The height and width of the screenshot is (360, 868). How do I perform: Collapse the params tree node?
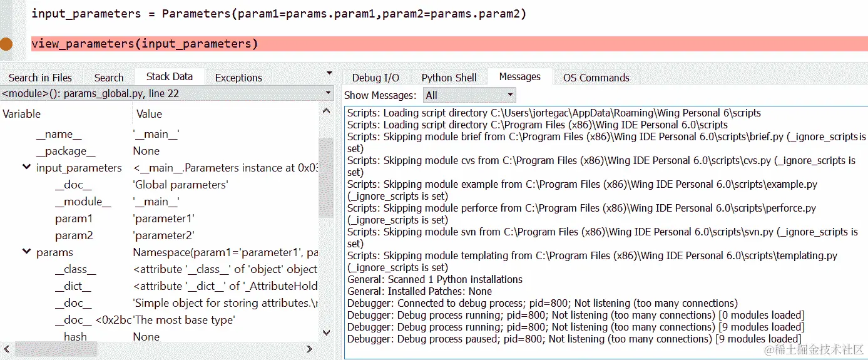26,252
